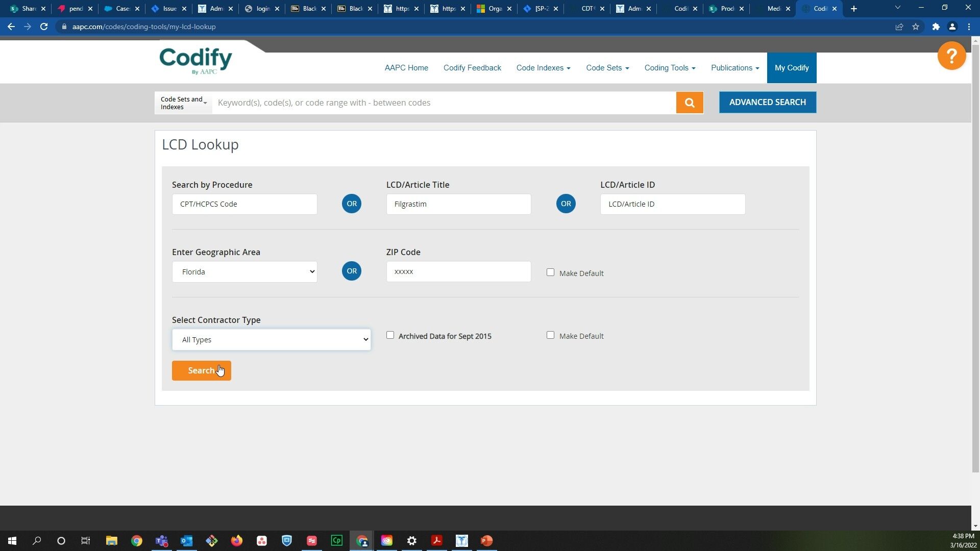Click the Filgrastim LCD/Article Title field
This screenshot has width=980, height=551.
(458, 204)
